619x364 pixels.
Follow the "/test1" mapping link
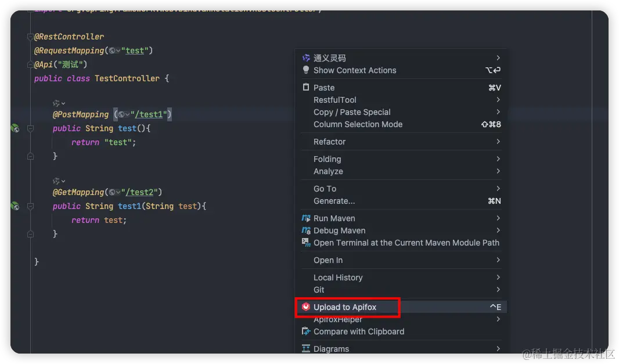click(x=151, y=114)
